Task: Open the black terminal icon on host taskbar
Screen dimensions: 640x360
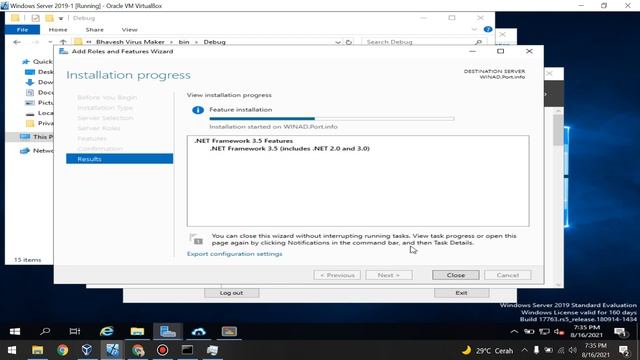Action: click(187, 350)
